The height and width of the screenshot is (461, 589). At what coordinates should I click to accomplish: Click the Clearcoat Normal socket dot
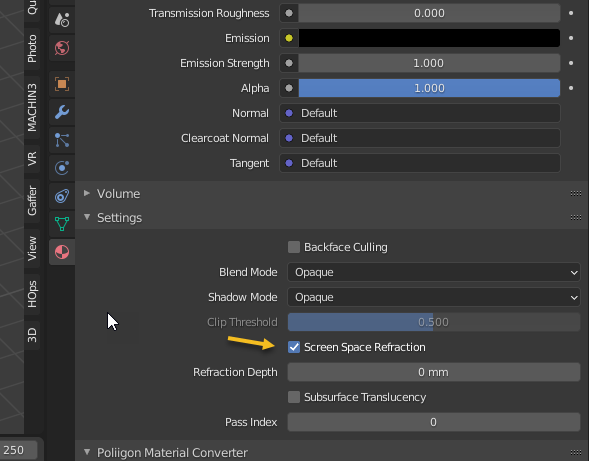click(289, 138)
